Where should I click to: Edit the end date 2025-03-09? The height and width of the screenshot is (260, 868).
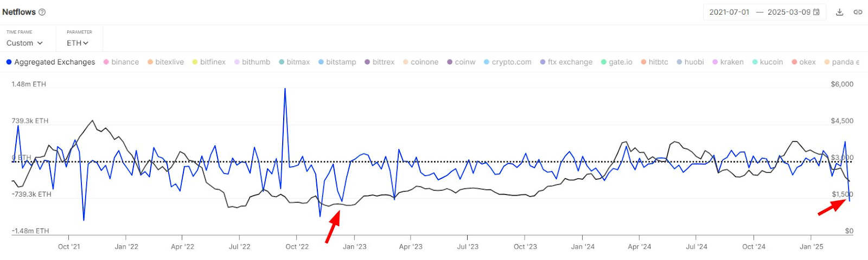788,12
